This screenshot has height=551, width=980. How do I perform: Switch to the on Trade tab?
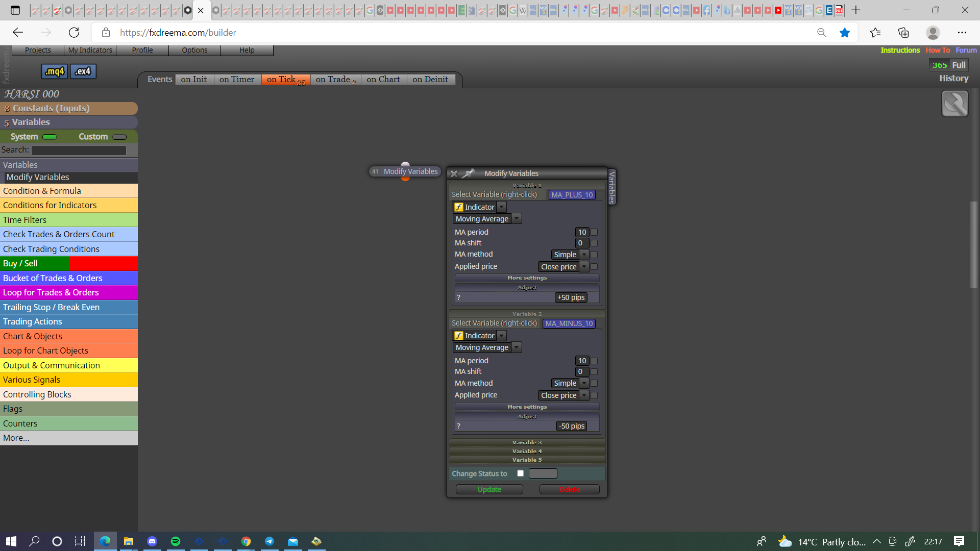point(335,80)
